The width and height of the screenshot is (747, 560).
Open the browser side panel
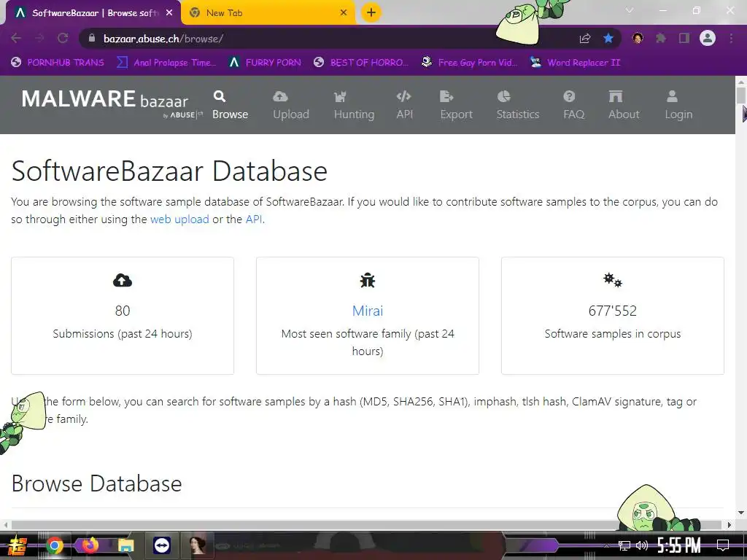[x=684, y=38]
